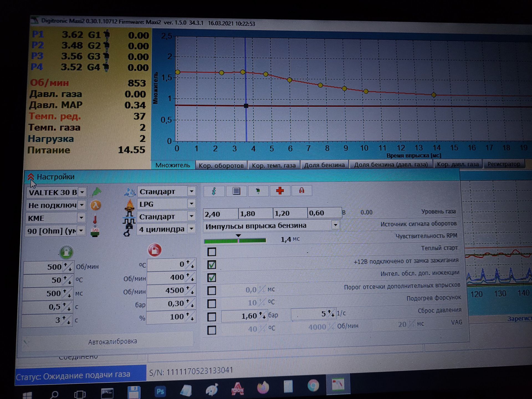Click the orange lambda probe icon
This screenshot has width=532, height=399.
(96, 205)
